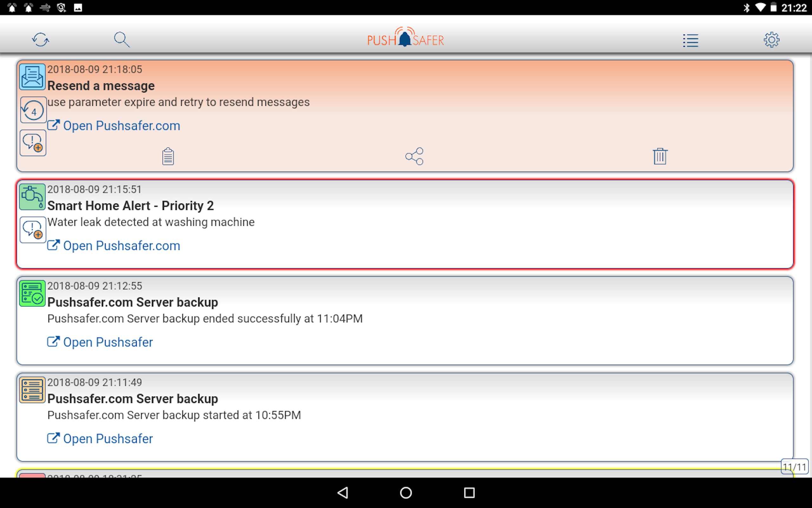This screenshot has width=812, height=508.
Task: Tap the Android recent apps button
Action: point(469,493)
